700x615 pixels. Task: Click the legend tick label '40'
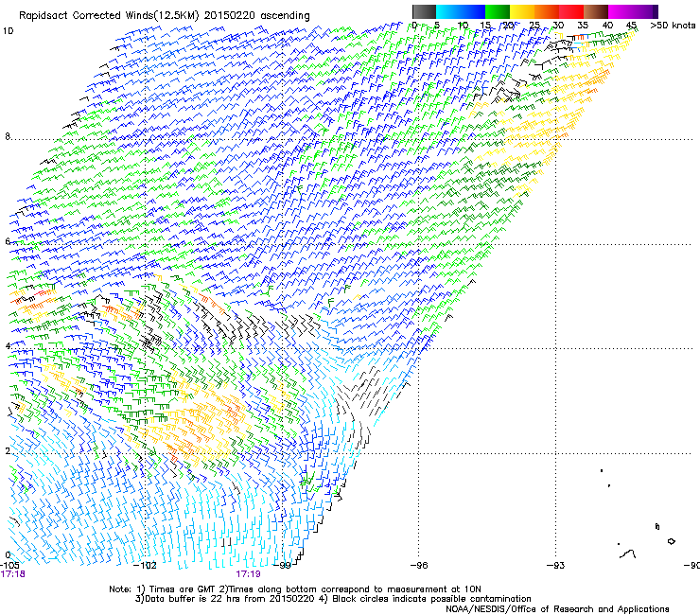coord(607,25)
